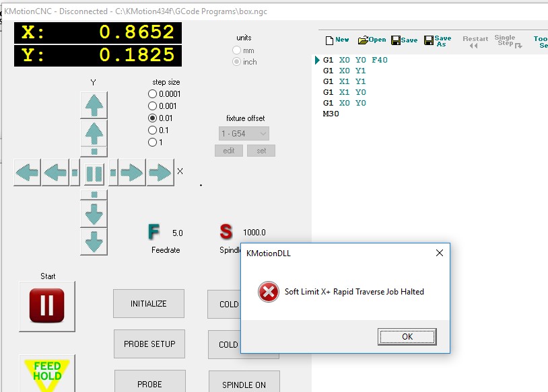Set step size to 1
The image size is (548, 392).
click(152, 143)
